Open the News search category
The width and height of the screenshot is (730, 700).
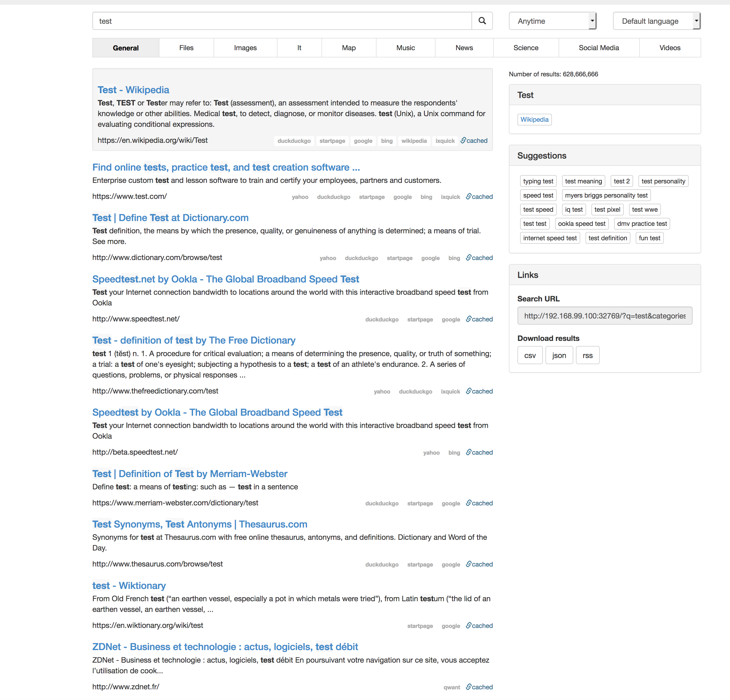click(x=464, y=48)
